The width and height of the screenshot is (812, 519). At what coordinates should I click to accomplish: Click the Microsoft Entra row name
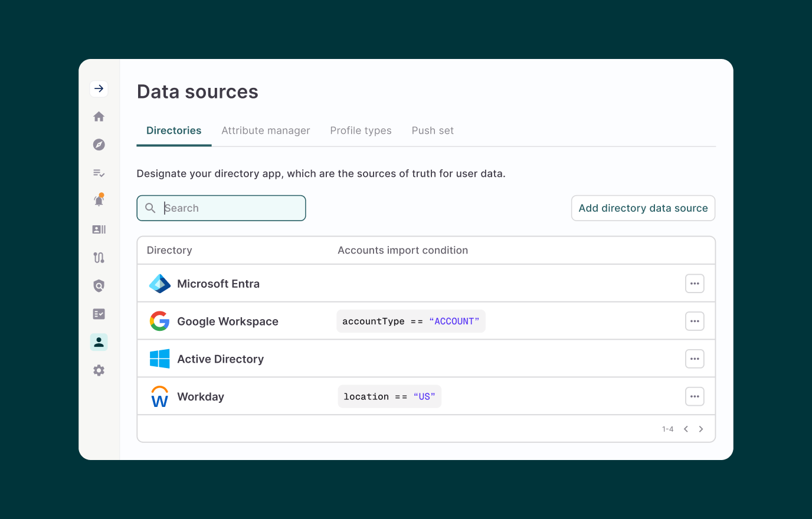[x=218, y=284]
